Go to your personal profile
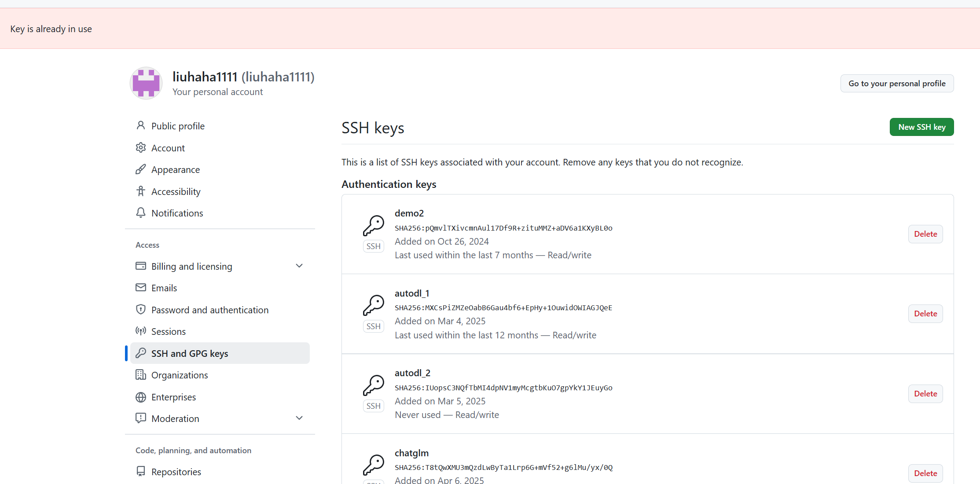The width and height of the screenshot is (980, 484). click(x=896, y=84)
